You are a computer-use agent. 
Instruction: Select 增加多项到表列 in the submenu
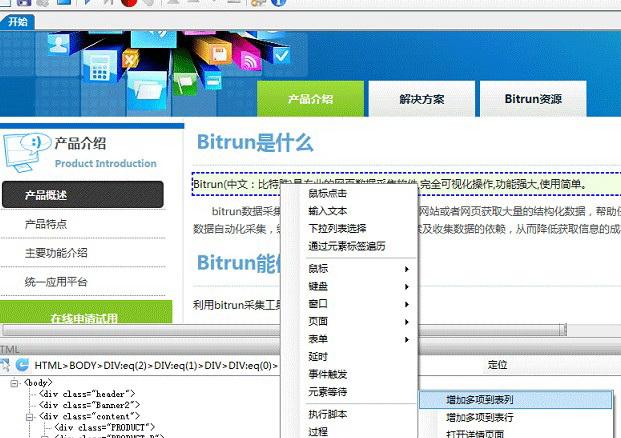516,400
